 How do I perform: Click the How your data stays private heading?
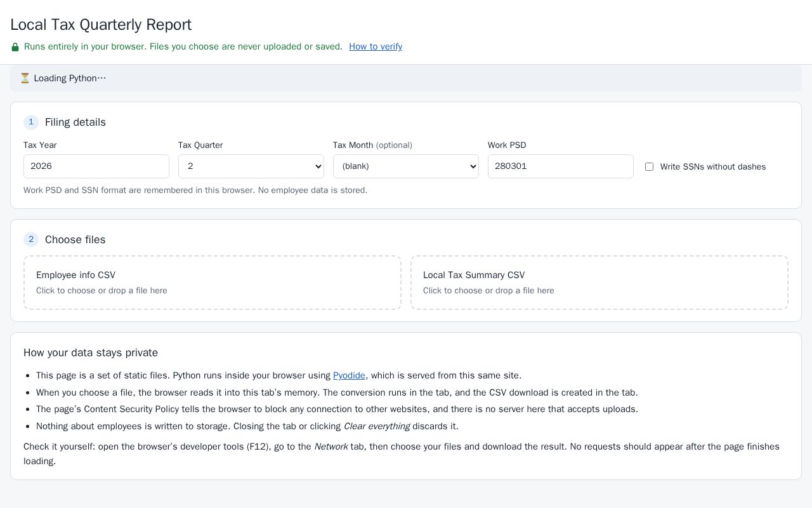point(91,352)
